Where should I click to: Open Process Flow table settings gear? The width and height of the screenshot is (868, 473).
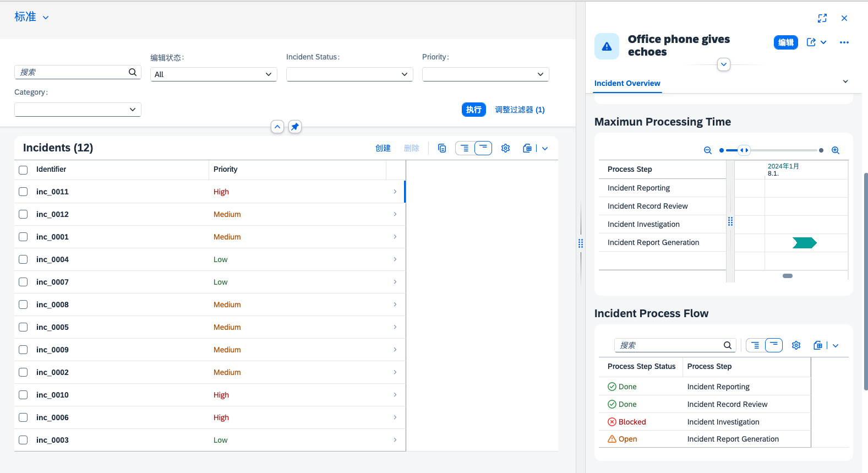tap(796, 345)
